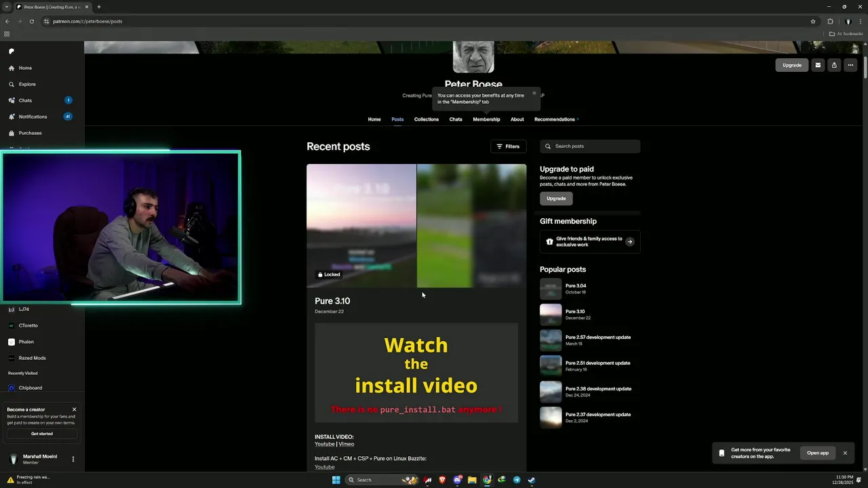
Task: Open the Filters dropdown
Action: point(508,146)
